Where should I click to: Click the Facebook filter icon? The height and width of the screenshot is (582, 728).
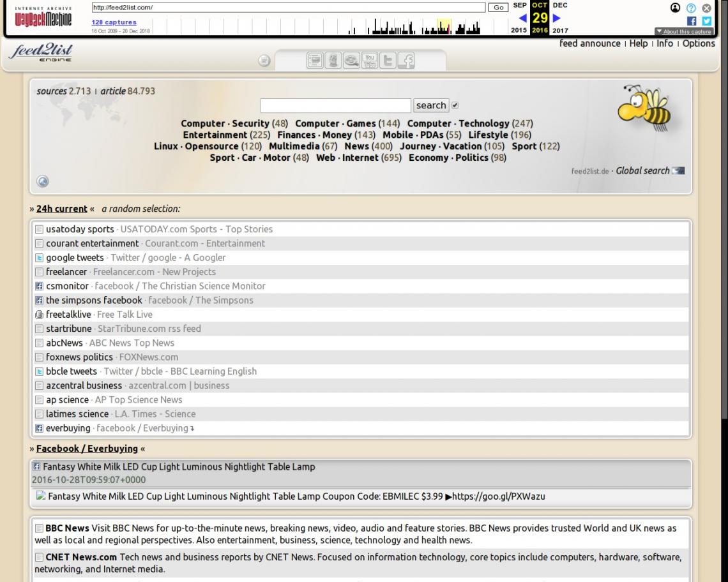pos(406,61)
